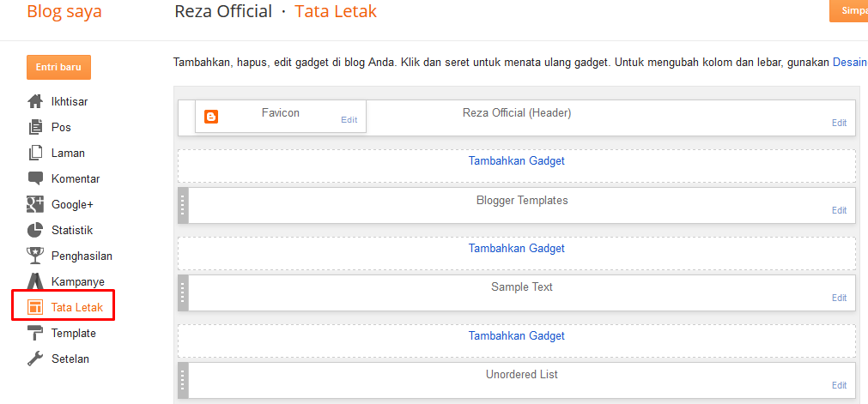Click the Laman pages icon

tap(35, 154)
